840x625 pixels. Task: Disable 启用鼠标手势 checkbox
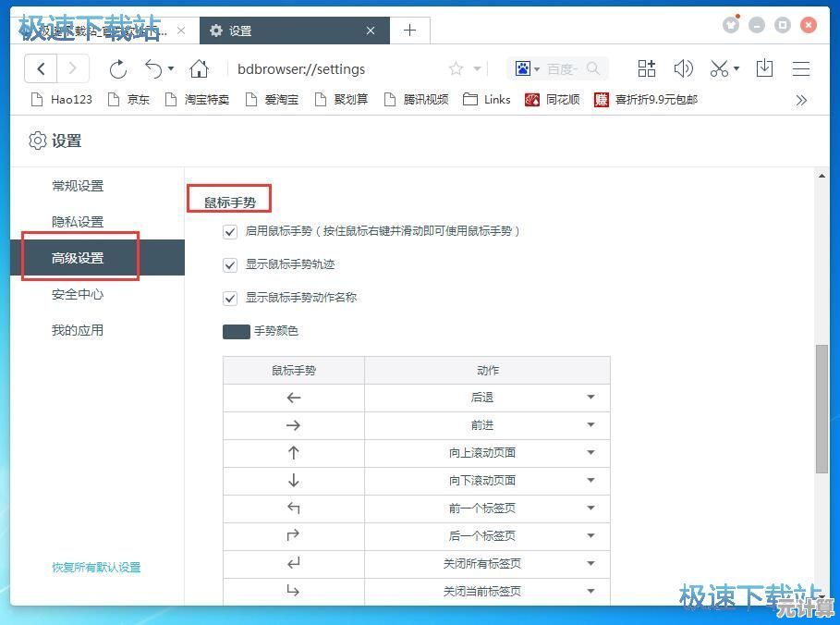point(229,232)
